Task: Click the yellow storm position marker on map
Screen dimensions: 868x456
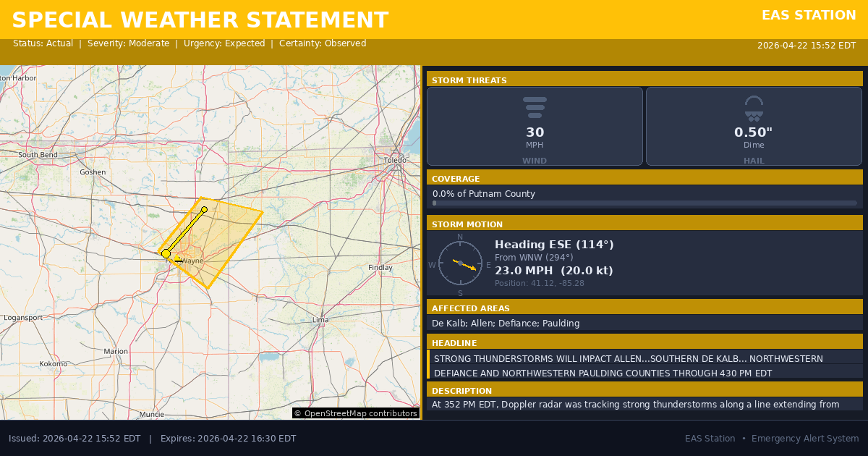Action: 166,253
